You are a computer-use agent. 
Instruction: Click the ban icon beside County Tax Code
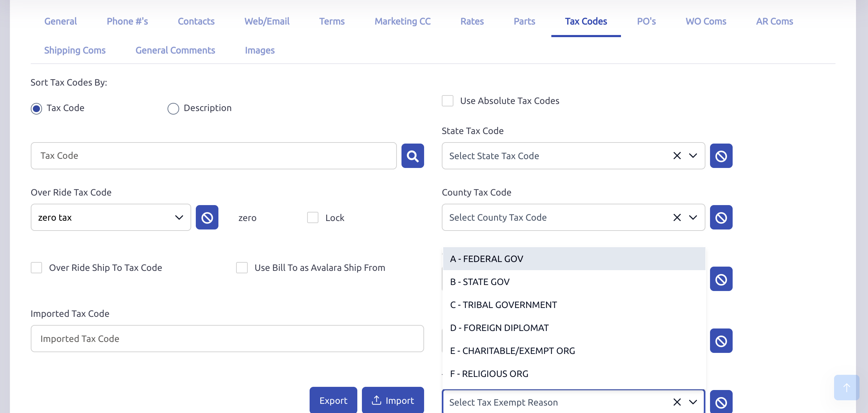(x=721, y=217)
